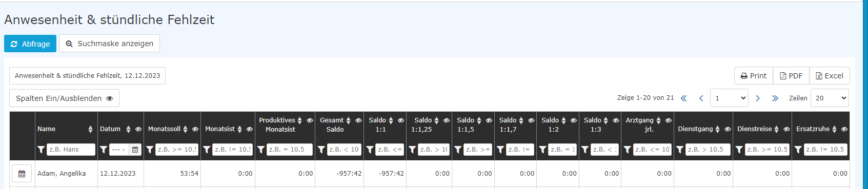Viewport: 868px width, 189px height.
Task: Click the calendar icon for Adam, Angelika
Action: click(x=22, y=174)
